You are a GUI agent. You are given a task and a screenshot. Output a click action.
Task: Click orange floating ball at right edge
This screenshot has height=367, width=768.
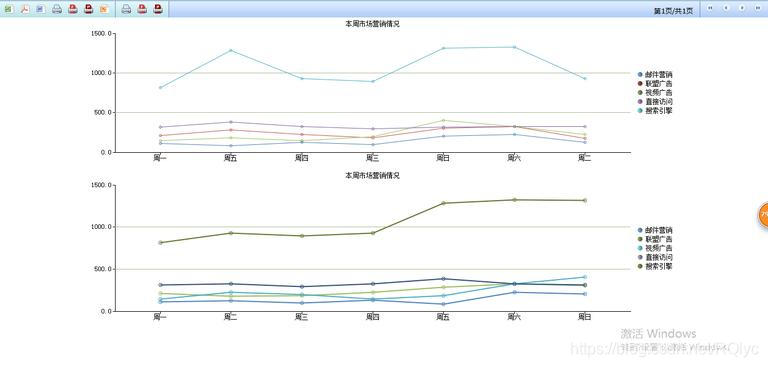click(763, 215)
